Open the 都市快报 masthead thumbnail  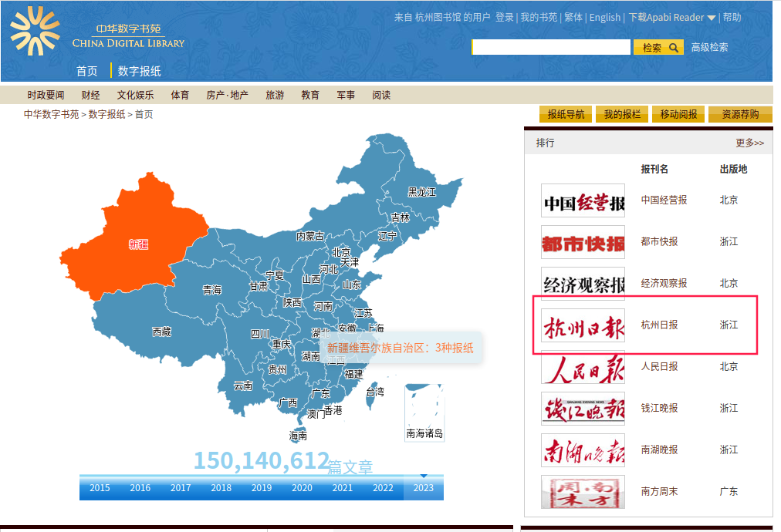coord(583,242)
